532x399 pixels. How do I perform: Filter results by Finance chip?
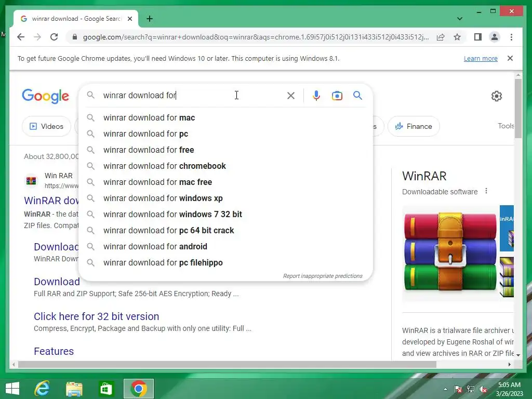pos(414,126)
